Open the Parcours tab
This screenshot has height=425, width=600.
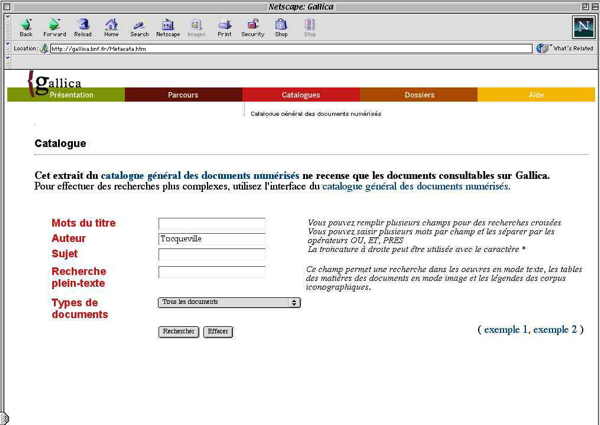183,95
